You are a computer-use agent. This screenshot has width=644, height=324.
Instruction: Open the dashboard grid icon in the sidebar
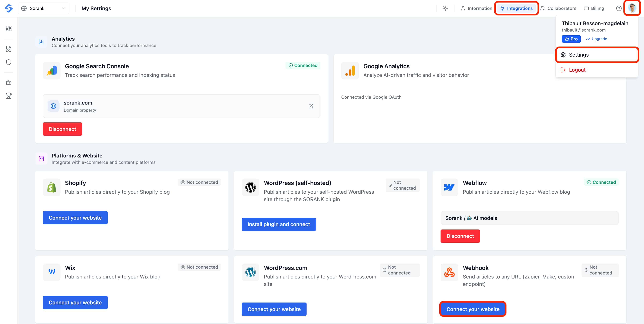[9, 29]
